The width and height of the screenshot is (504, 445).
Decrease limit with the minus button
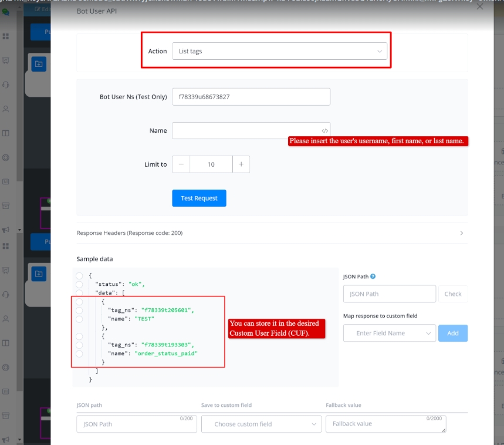click(x=181, y=164)
